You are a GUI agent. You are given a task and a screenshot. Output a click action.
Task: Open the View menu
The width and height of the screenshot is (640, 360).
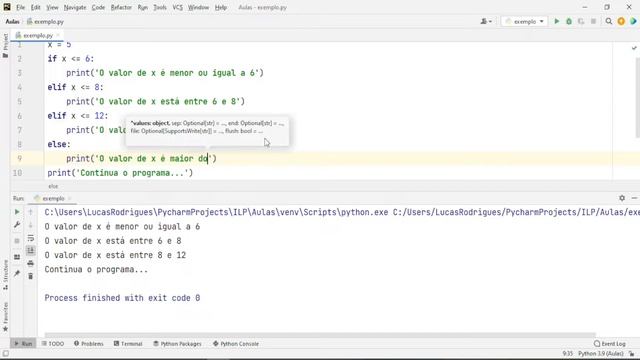52,7
